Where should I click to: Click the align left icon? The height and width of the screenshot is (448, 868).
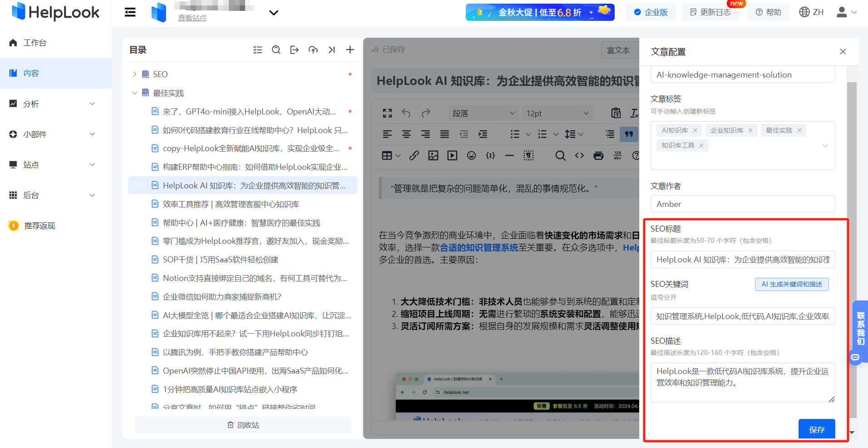point(387,134)
